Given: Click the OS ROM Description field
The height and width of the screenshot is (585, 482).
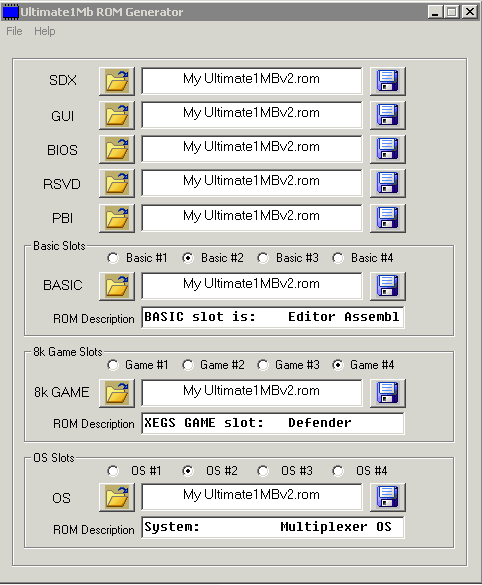Looking at the screenshot, I should coord(273,527).
